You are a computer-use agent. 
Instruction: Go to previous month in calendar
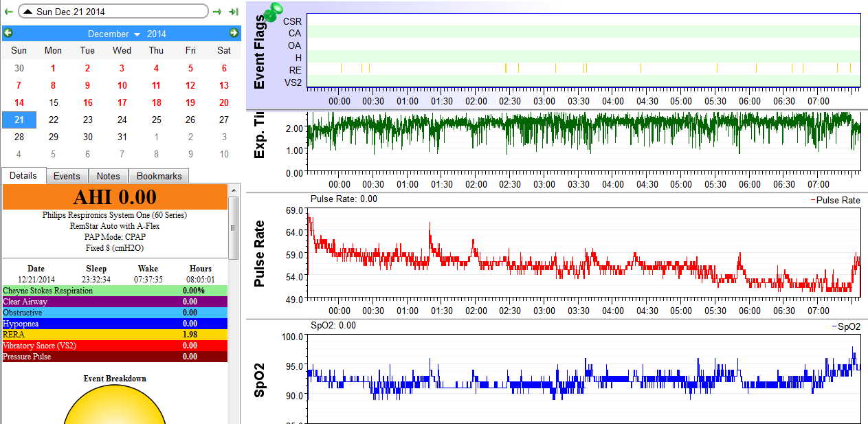[x=8, y=33]
